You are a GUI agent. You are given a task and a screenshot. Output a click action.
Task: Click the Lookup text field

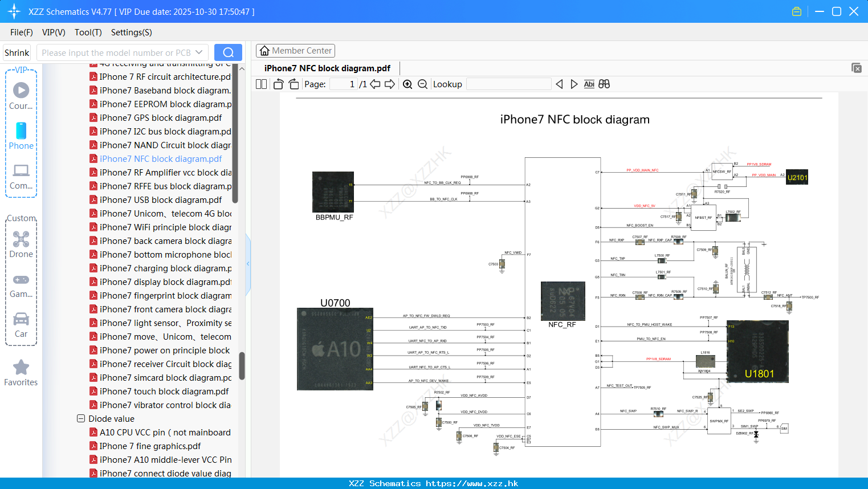coord(508,84)
